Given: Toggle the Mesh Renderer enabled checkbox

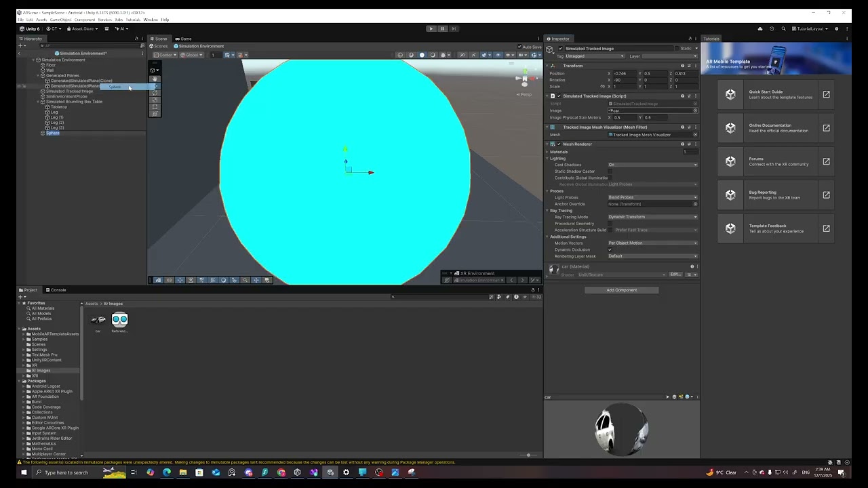Looking at the screenshot, I should pyautogui.click(x=559, y=144).
